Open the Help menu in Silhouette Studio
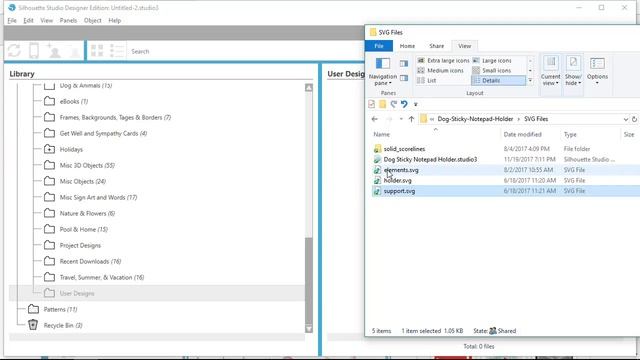This screenshot has height=360, width=640. pos(114,20)
